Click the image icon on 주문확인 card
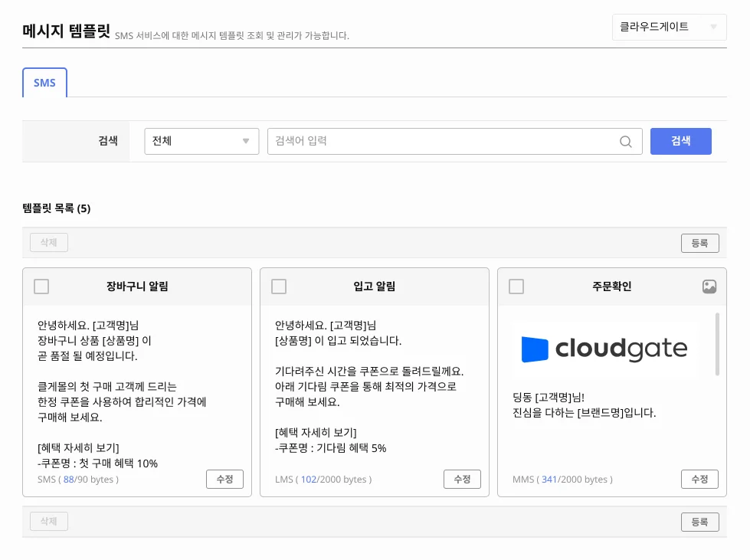 [x=709, y=286]
